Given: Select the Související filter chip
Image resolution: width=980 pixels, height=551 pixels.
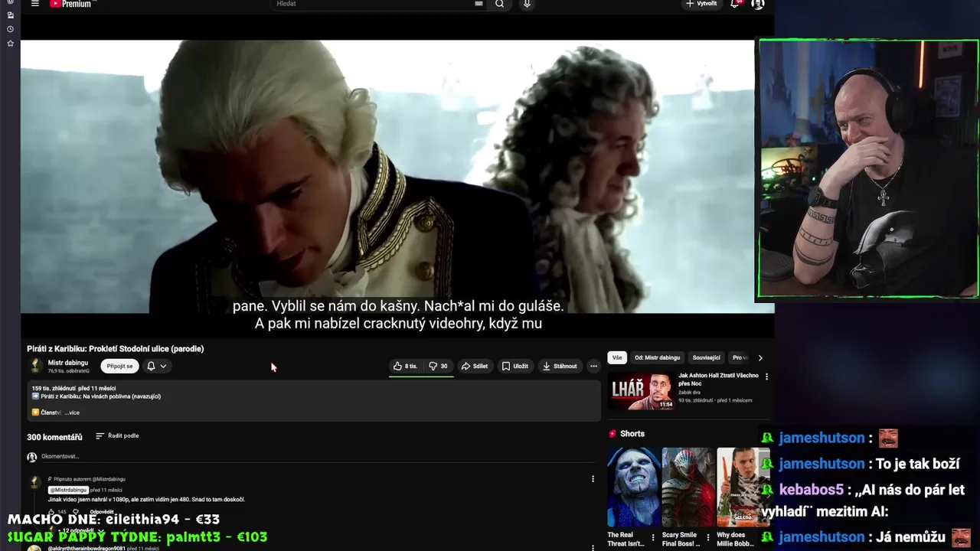Looking at the screenshot, I should 706,357.
